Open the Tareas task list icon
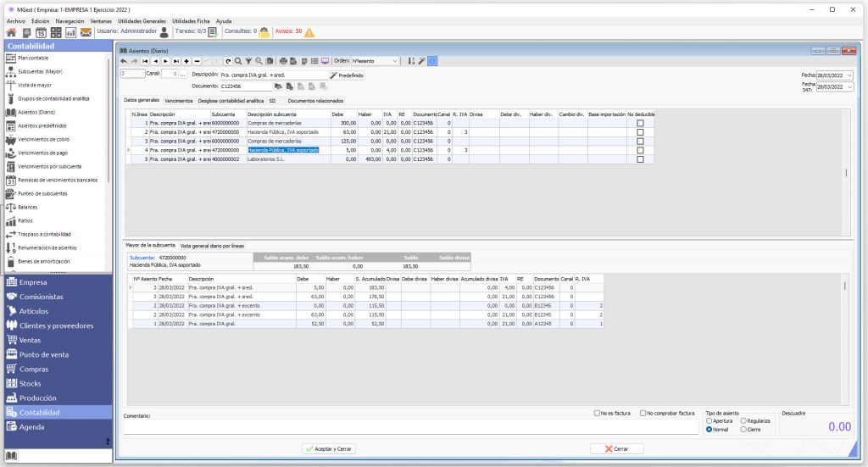The width and height of the screenshot is (868, 467). 213,33
